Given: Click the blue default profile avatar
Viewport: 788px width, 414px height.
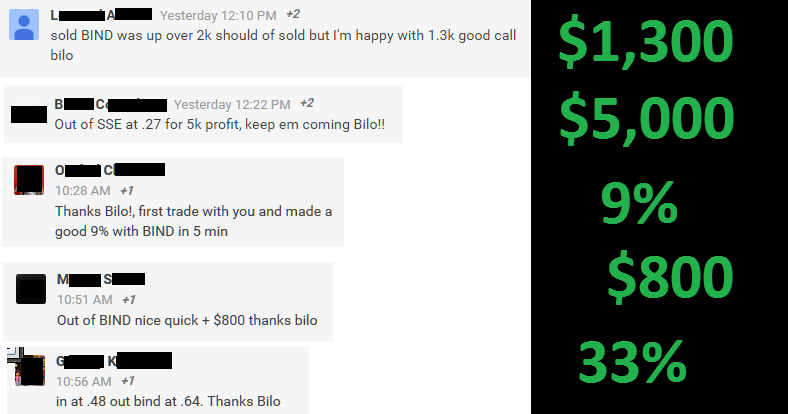Looking at the screenshot, I should point(24,24).
